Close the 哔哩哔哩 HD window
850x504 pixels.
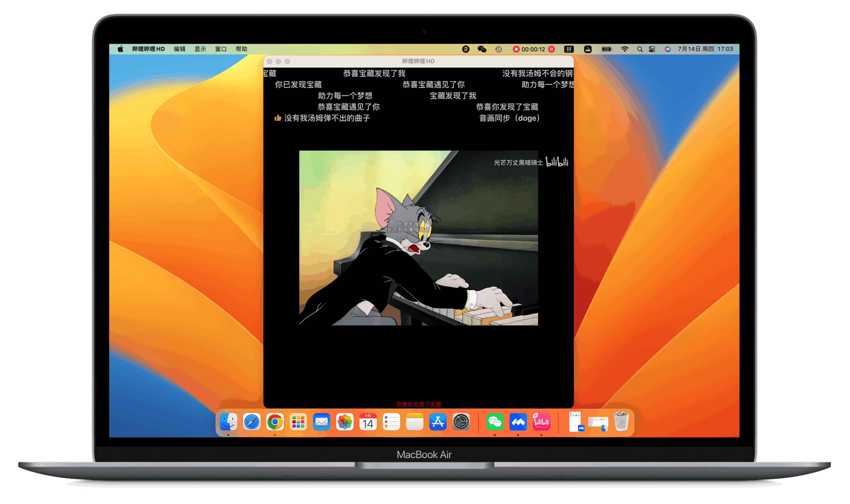pos(270,61)
